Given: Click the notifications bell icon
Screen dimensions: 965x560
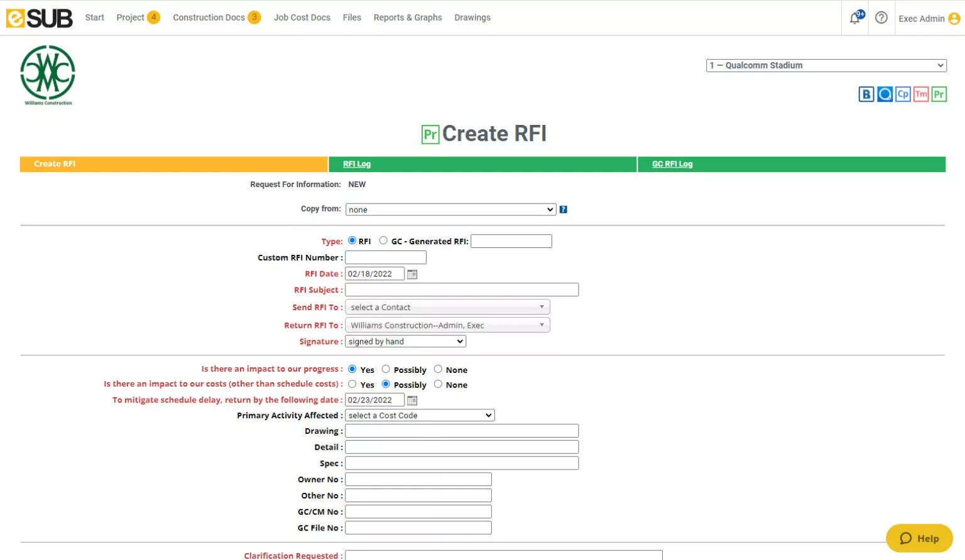Looking at the screenshot, I should click(855, 18).
